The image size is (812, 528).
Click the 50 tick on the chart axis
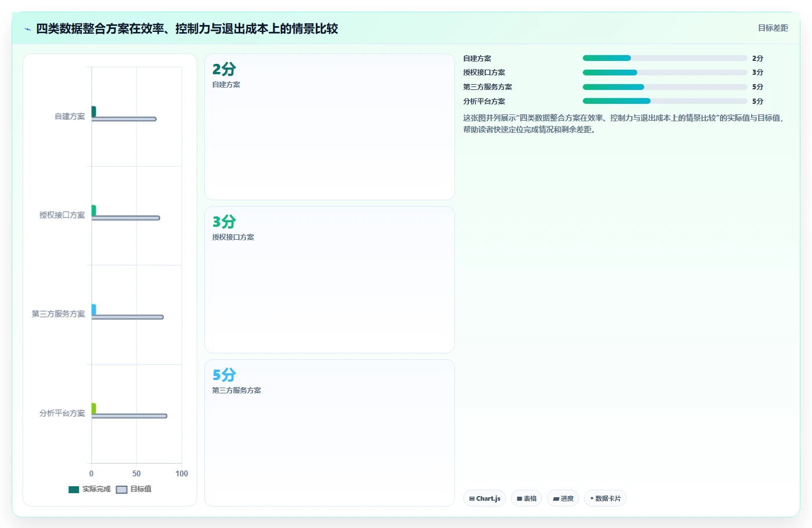pyautogui.click(x=136, y=473)
